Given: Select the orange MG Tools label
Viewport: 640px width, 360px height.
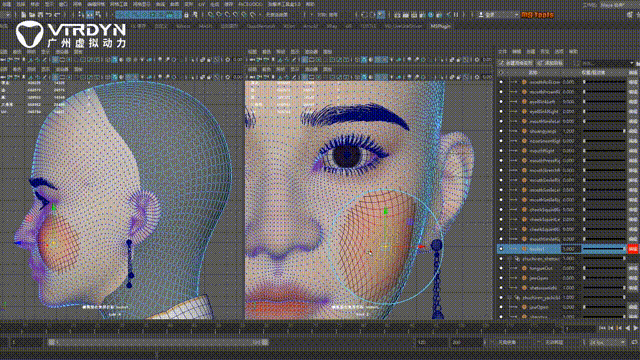Looking at the screenshot, I should coord(537,15).
